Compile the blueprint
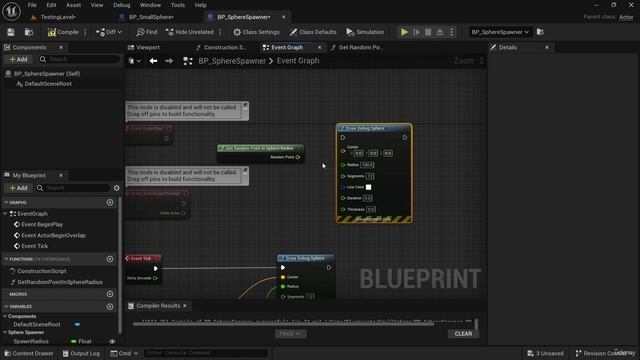This screenshot has width=640, height=360. pos(63,32)
